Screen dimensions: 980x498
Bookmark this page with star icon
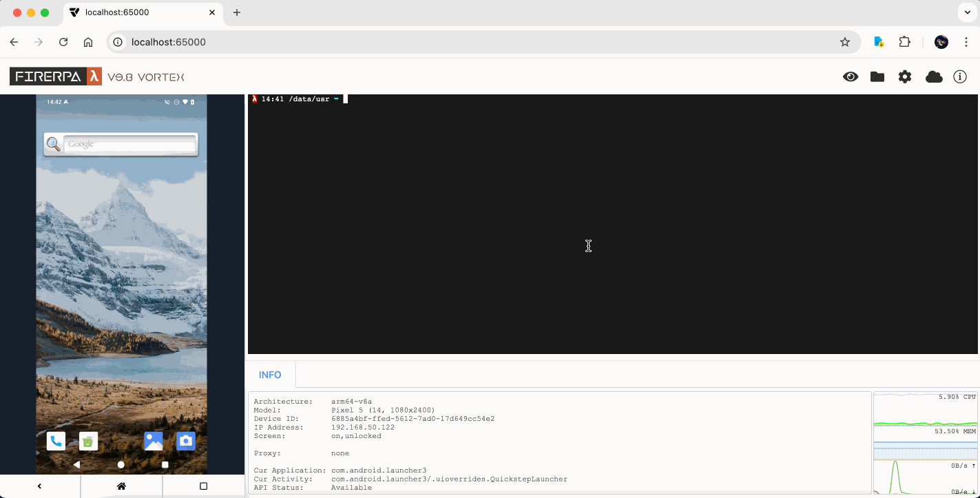click(x=845, y=42)
